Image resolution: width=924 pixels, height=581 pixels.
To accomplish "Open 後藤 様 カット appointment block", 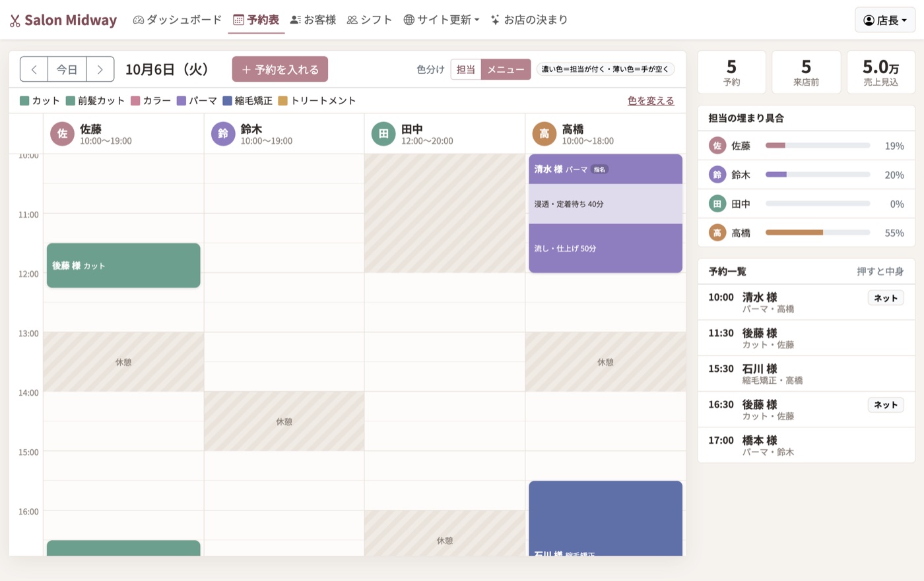I will pos(123,266).
